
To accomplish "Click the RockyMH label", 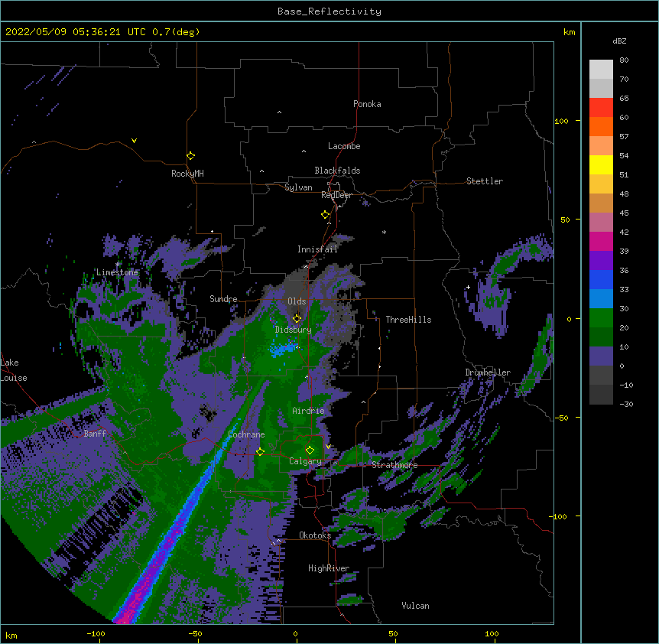I will 187,174.
